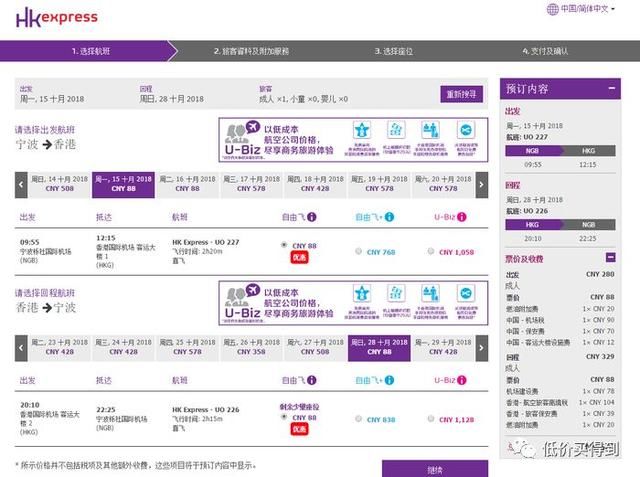640x477 pixels.
Task: Select return date 周日 28 十月 CNY 88
Action: tap(379, 348)
